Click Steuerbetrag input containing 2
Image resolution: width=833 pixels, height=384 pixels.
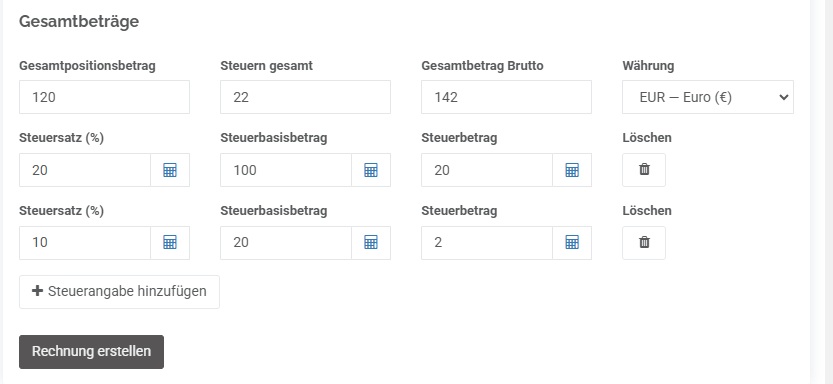tap(487, 243)
